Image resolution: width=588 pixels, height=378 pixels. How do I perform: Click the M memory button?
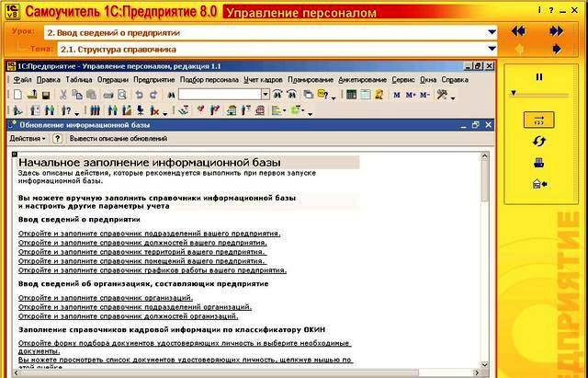[x=397, y=95]
